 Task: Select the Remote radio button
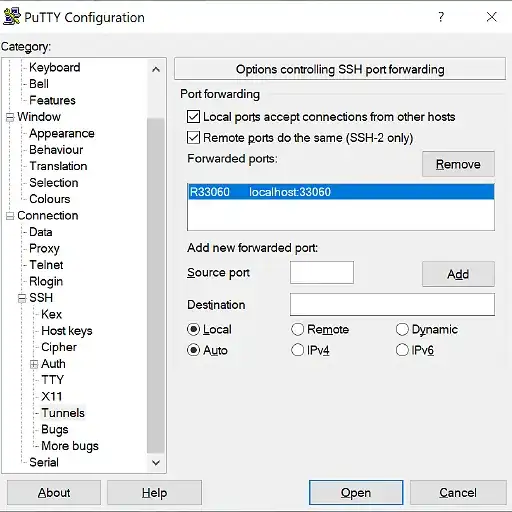297,329
